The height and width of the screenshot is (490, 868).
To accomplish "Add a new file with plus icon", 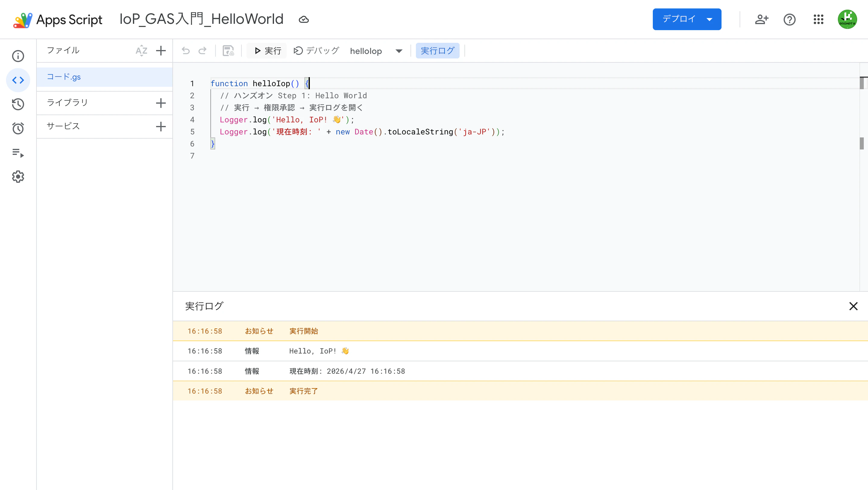I will [x=161, y=51].
